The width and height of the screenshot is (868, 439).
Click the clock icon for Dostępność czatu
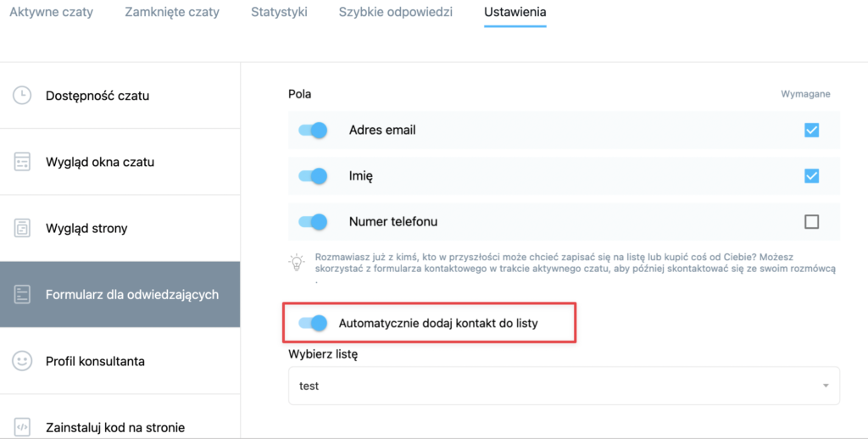(22, 95)
